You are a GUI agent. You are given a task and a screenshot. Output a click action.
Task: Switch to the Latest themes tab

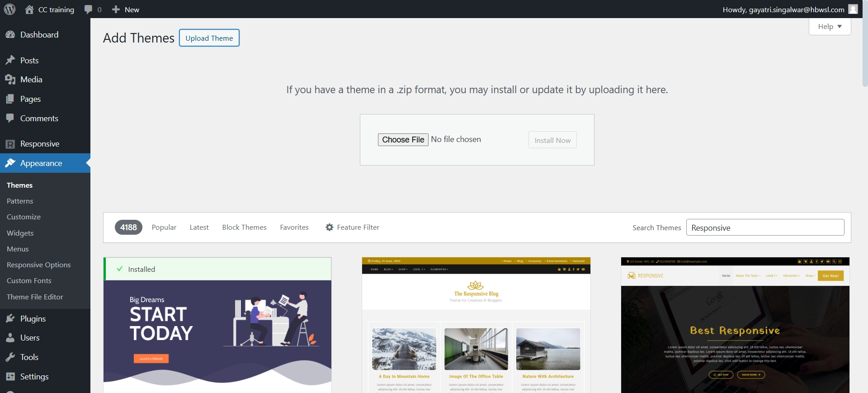pos(199,227)
